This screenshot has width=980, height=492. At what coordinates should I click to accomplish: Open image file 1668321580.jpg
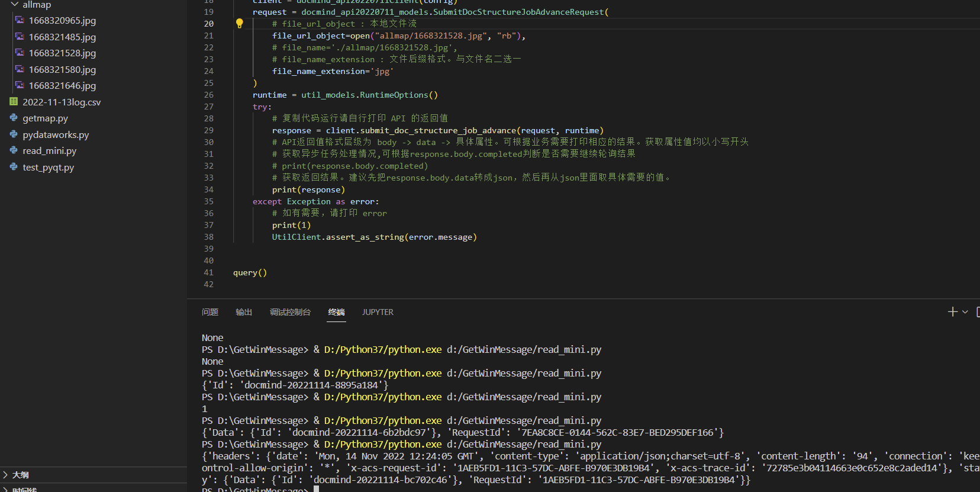click(62, 70)
